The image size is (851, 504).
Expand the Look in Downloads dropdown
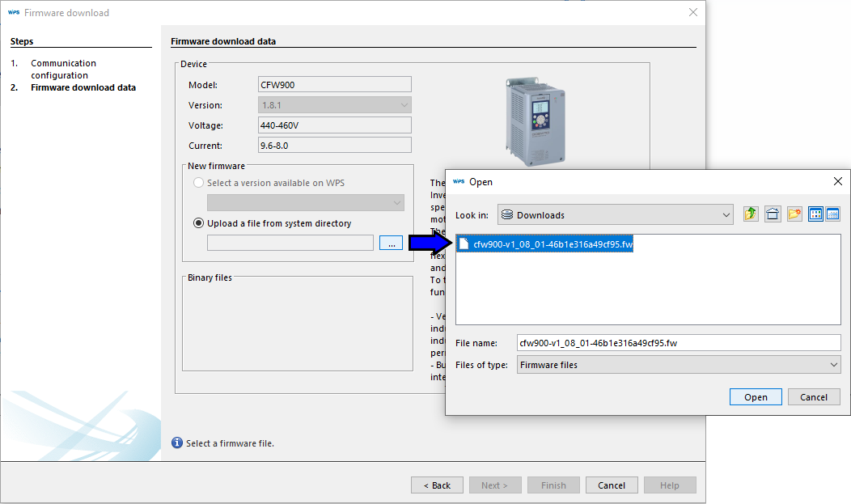(615, 214)
